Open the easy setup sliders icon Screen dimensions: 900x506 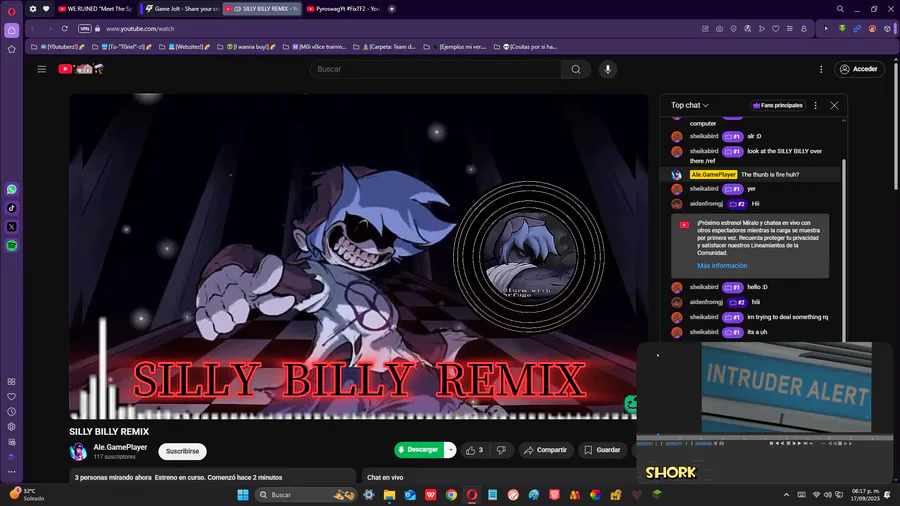coord(790,29)
